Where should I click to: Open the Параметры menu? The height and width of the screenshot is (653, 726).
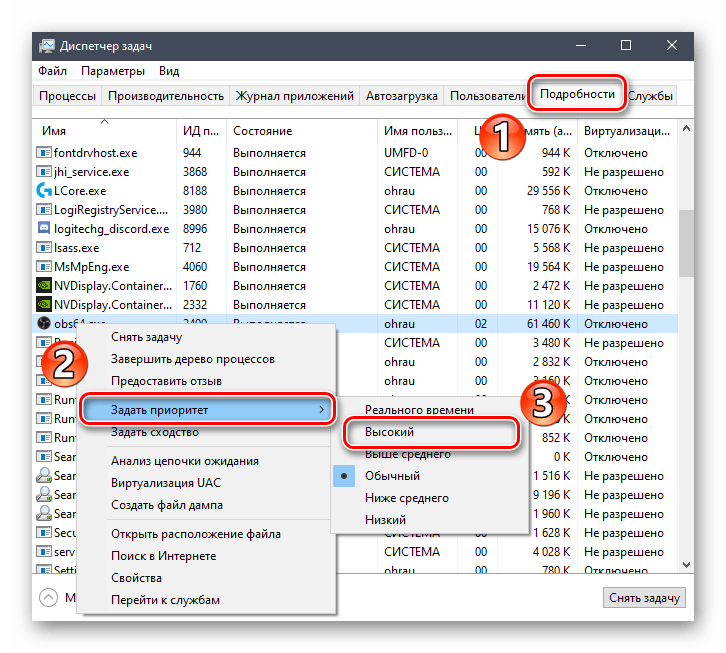tap(113, 71)
